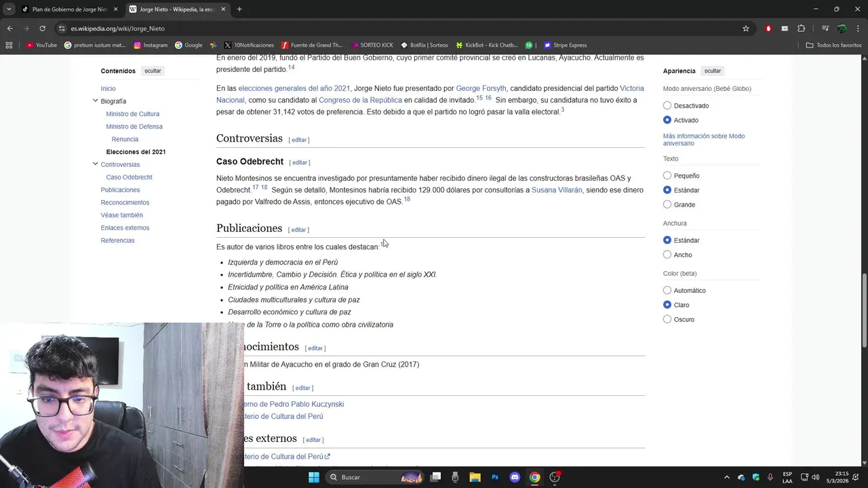Click the microphone icon in system tray
The width and height of the screenshot is (868, 488).
(771, 477)
